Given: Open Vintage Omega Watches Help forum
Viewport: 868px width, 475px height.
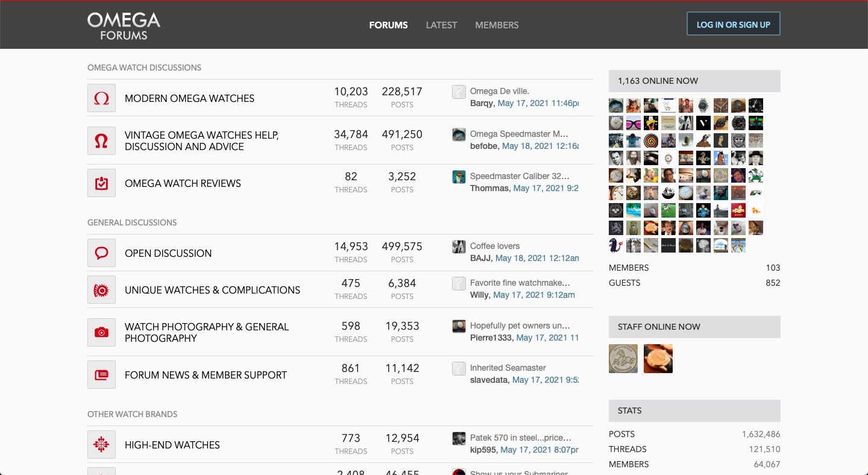Looking at the screenshot, I should pos(201,140).
